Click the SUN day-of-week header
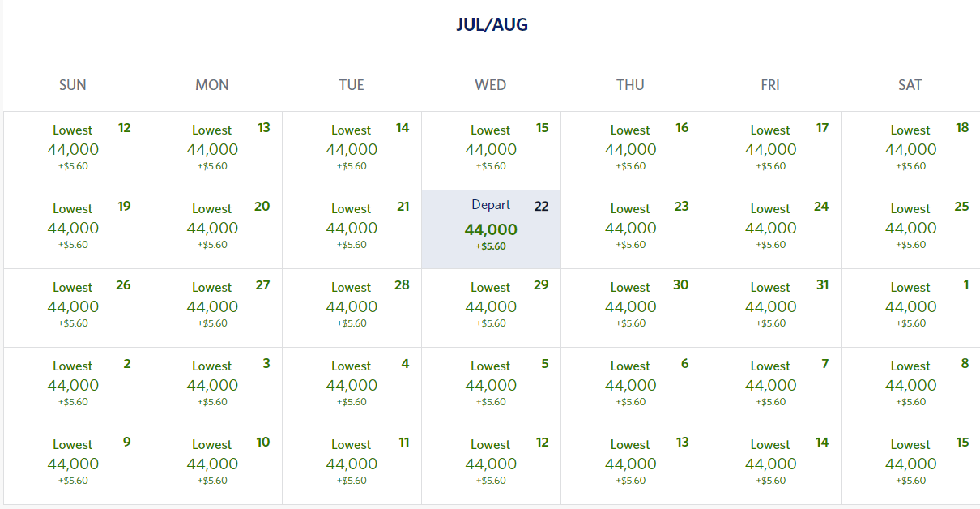 tap(72, 84)
